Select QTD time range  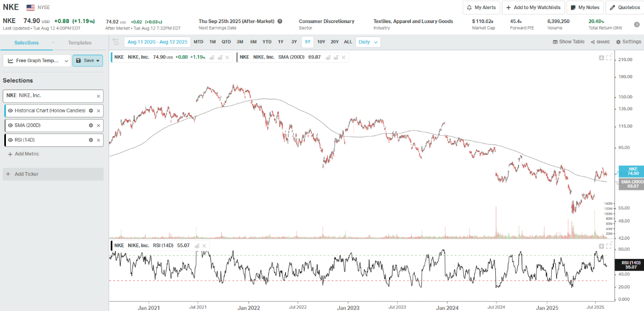coord(226,42)
